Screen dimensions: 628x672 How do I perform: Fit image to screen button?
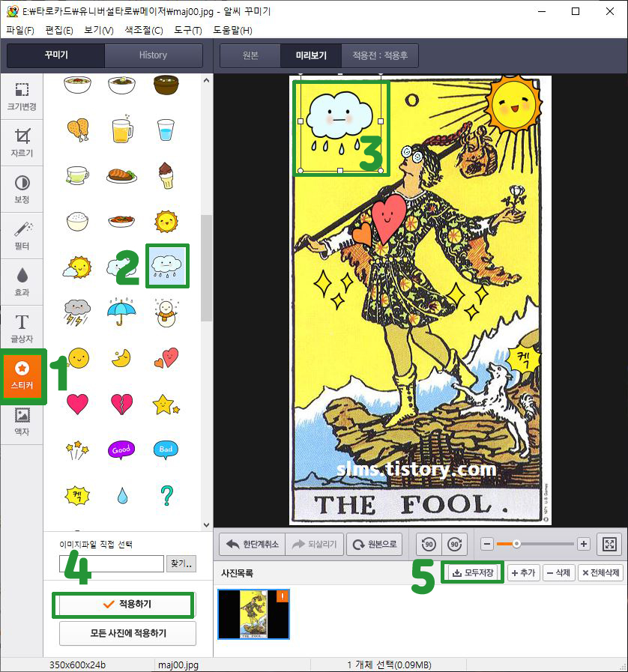point(609,545)
